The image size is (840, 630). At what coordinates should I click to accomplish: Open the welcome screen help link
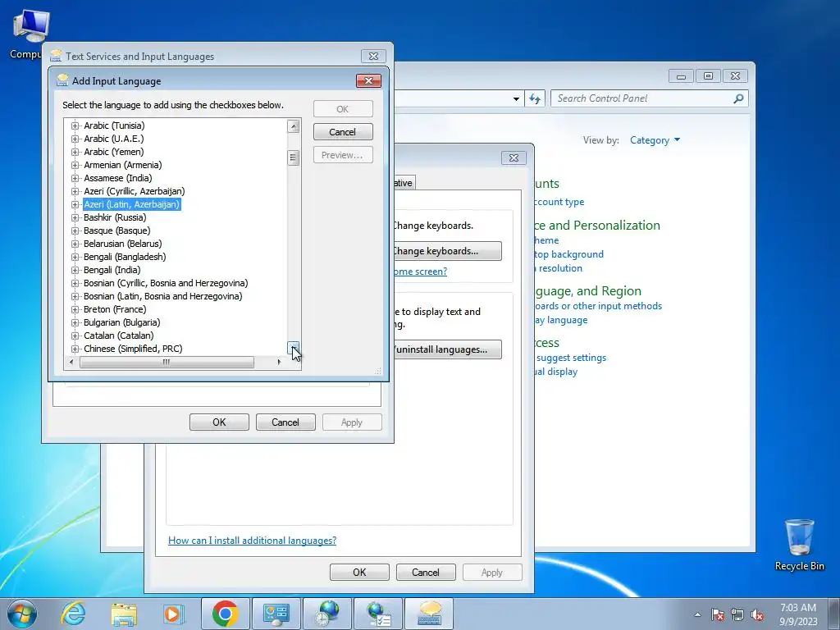point(421,272)
